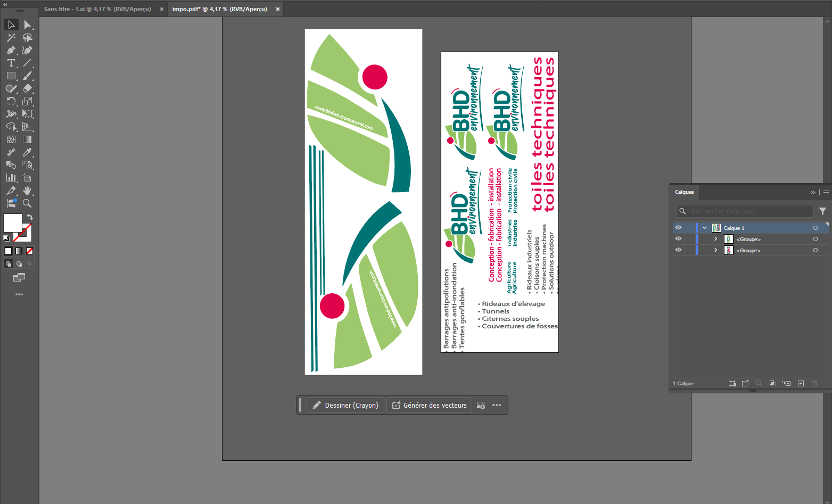The image size is (832, 504).
Task: Select the Hand tool
Action: coord(27,191)
